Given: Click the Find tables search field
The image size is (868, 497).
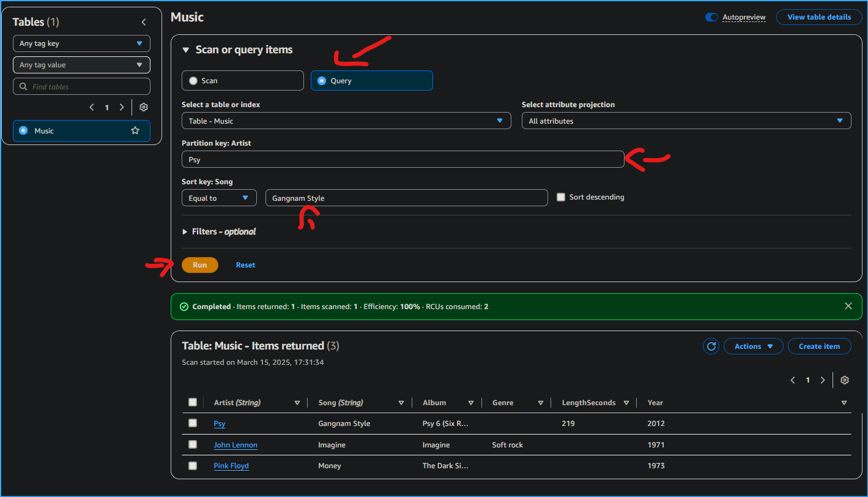Looking at the screenshot, I should click(x=81, y=86).
